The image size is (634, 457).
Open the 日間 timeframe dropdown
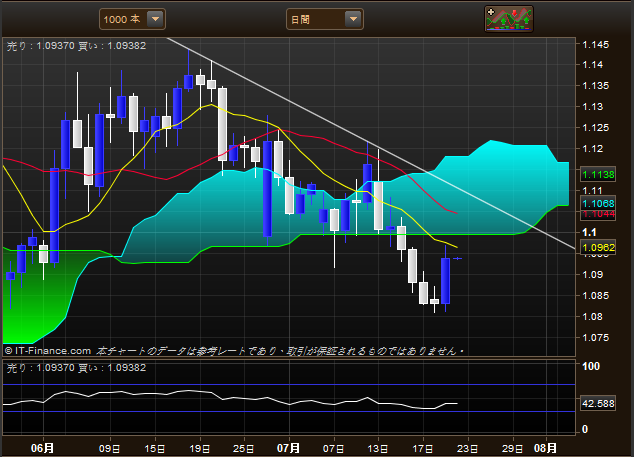click(x=325, y=19)
